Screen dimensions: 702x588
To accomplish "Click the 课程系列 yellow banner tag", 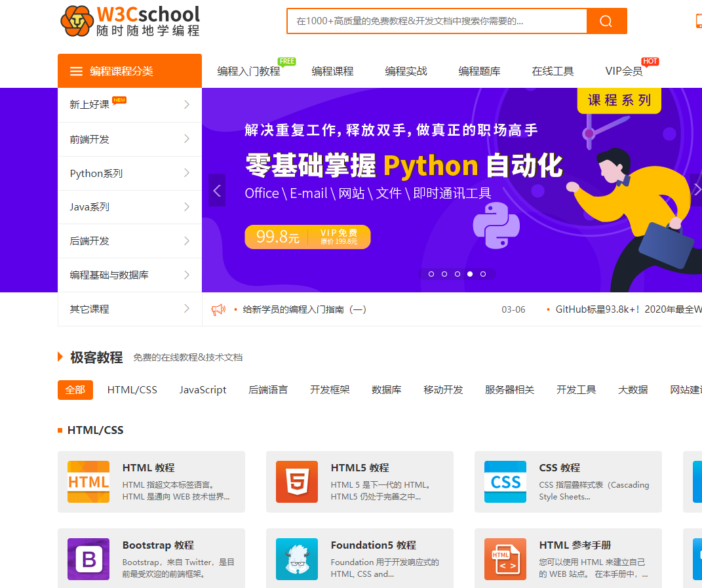I will tap(619, 100).
